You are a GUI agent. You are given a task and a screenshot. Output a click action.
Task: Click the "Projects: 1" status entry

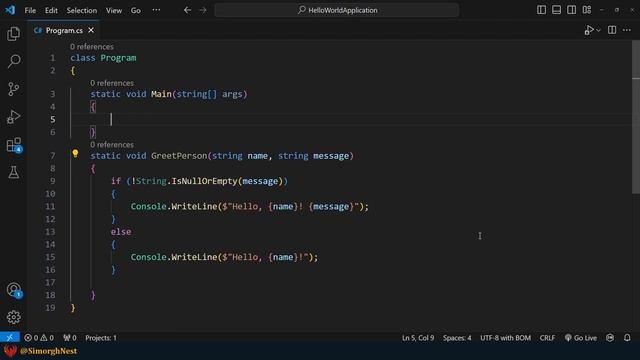101,338
